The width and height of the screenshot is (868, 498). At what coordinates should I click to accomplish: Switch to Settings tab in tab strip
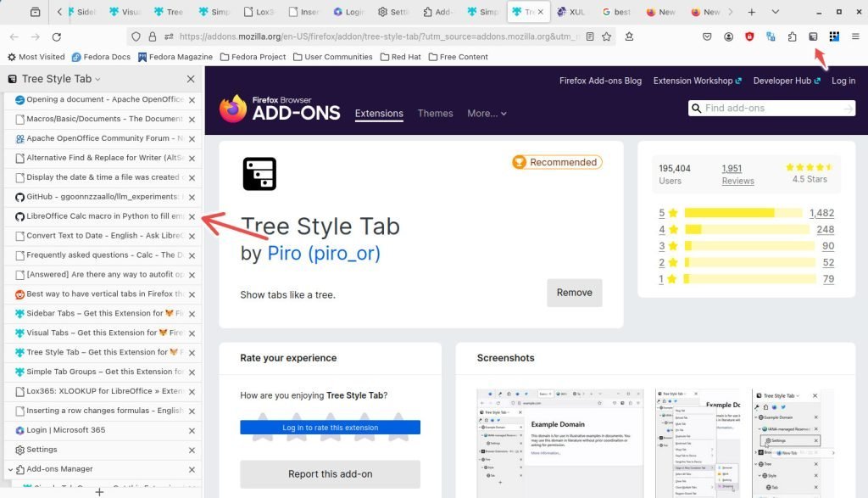click(x=393, y=12)
